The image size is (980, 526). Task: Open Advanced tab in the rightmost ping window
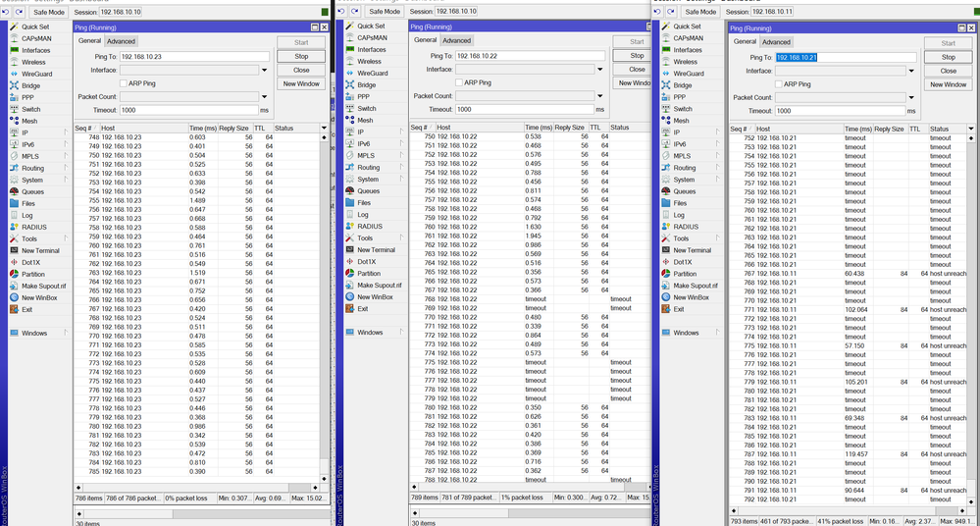pyautogui.click(x=776, y=42)
